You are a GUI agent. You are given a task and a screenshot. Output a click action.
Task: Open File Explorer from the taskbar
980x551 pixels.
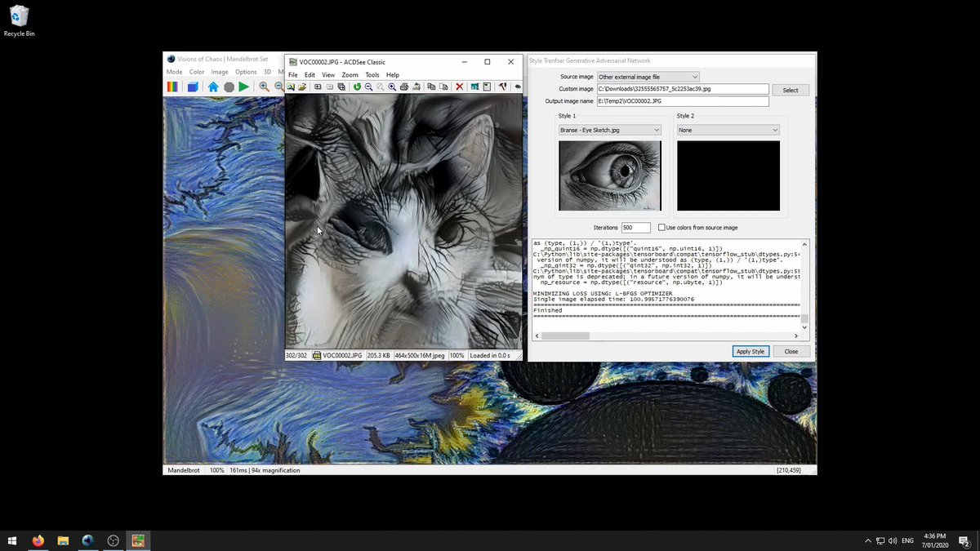pyautogui.click(x=63, y=540)
